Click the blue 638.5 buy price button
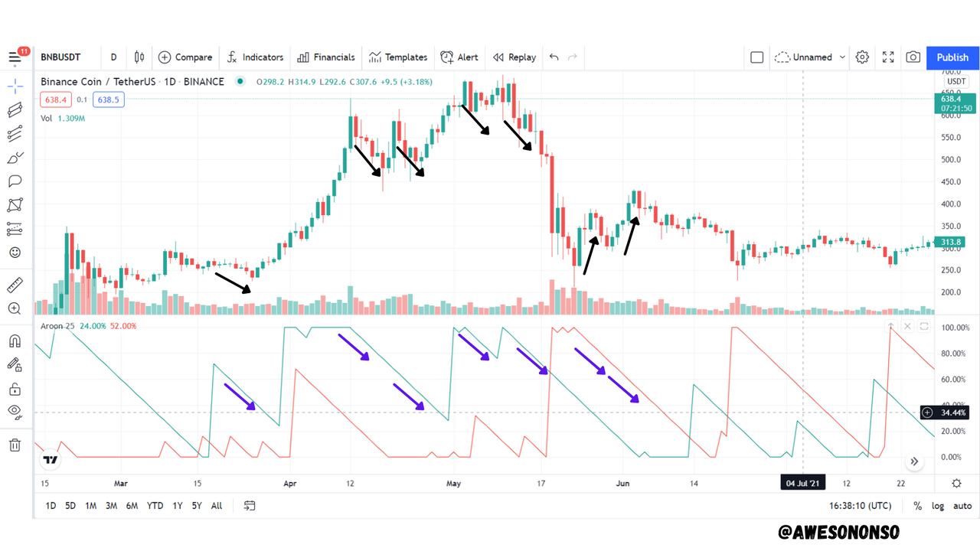This screenshot has width=980, height=551. click(108, 99)
